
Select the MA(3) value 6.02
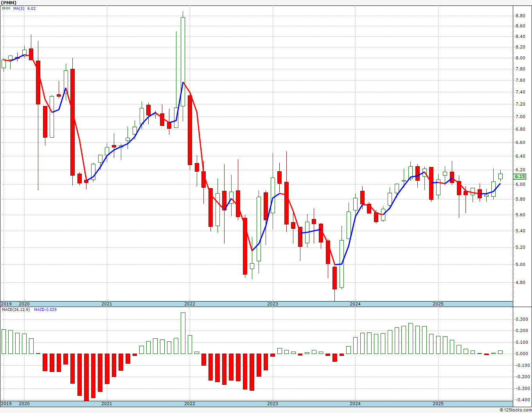(31, 8)
